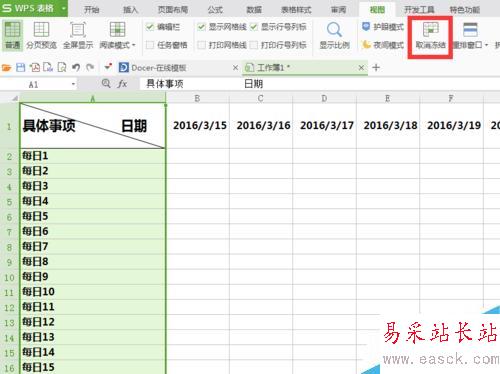
Task: Select the cell labeled 每日5
Action: click(x=93, y=216)
